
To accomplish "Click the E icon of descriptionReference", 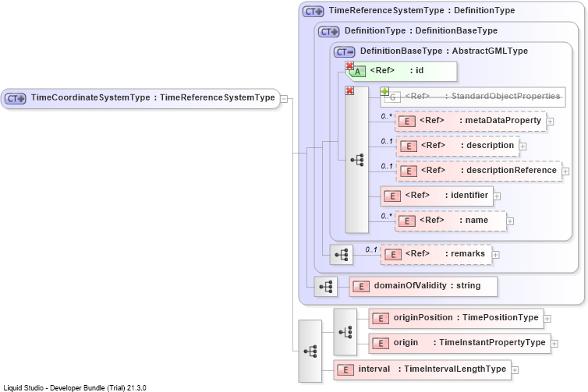I will point(409,171).
